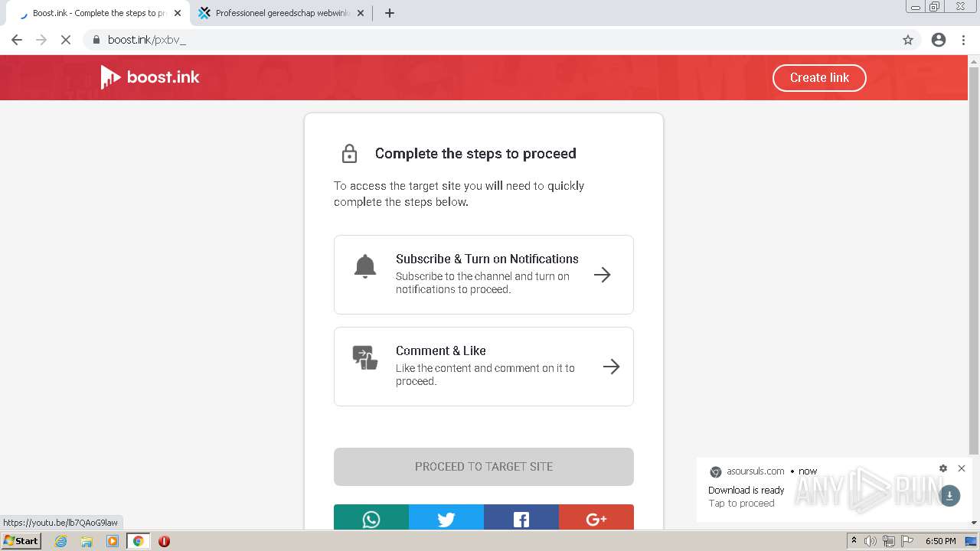Close the Professioneel gereedschap tab

(361, 13)
